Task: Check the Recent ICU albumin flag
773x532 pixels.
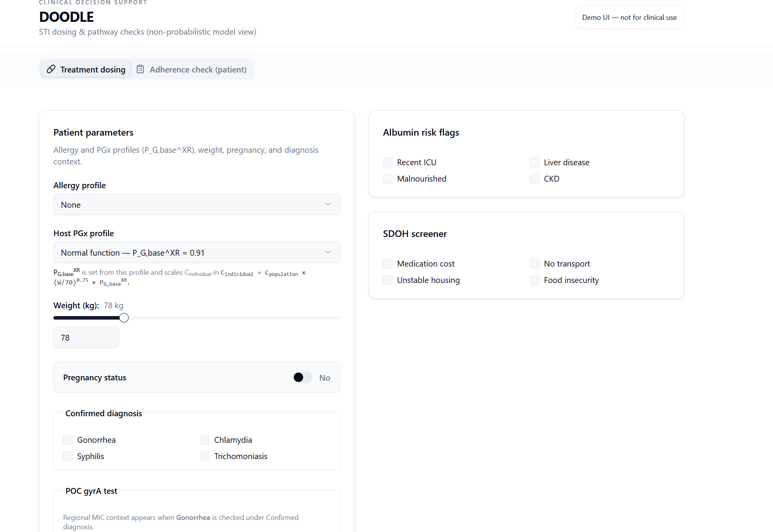Action: point(388,163)
